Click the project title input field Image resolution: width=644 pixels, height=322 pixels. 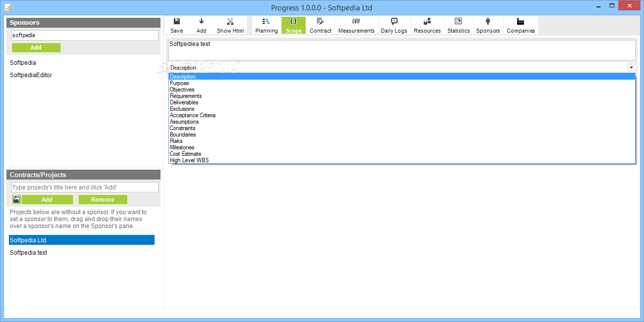pyautogui.click(x=85, y=187)
